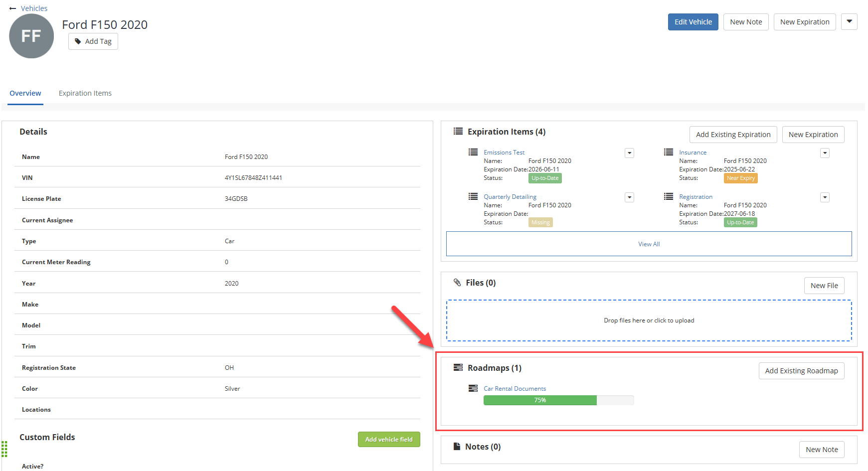
Task: Switch to the Expiration Items tab
Action: (85, 93)
